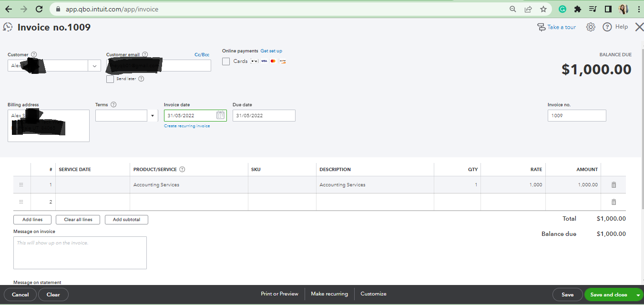Share this page using the share icon
Image resolution: width=644 pixels, height=305 pixels.
[528, 9]
